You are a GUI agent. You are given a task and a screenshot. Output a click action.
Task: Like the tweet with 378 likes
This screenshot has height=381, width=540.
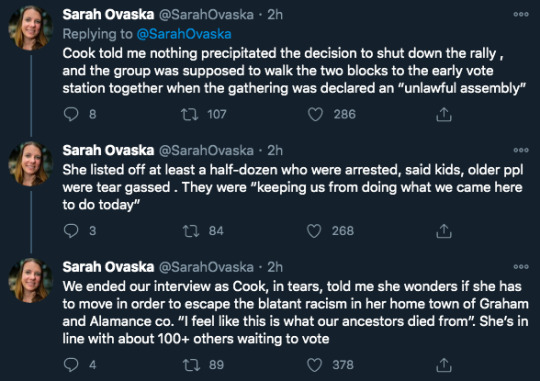tap(314, 365)
